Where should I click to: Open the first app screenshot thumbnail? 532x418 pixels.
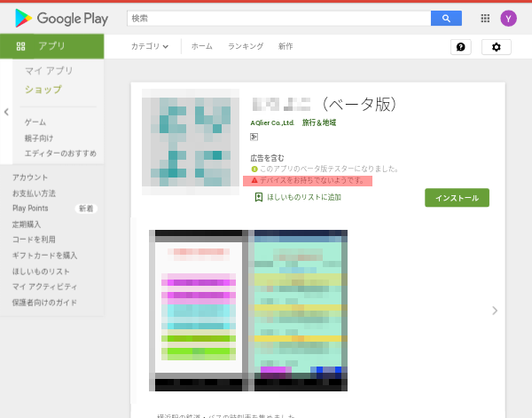point(199,311)
